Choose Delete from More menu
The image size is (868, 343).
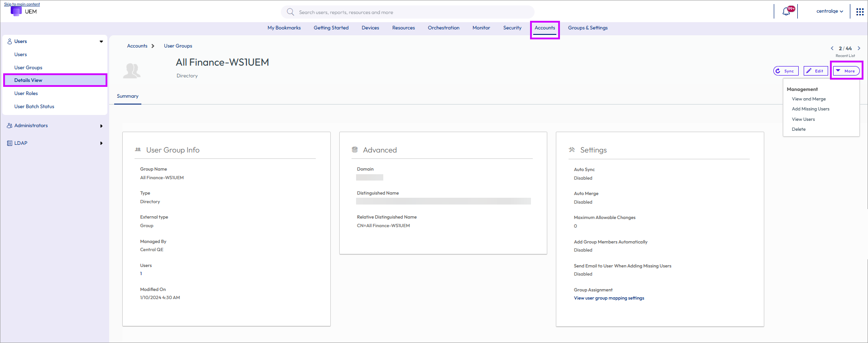coord(799,129)
